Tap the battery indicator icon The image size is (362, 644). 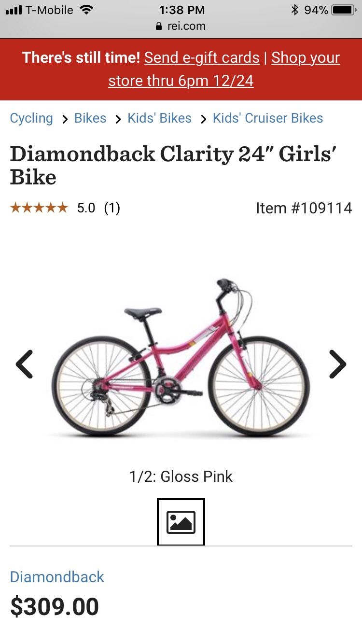(x=343, y=10)
